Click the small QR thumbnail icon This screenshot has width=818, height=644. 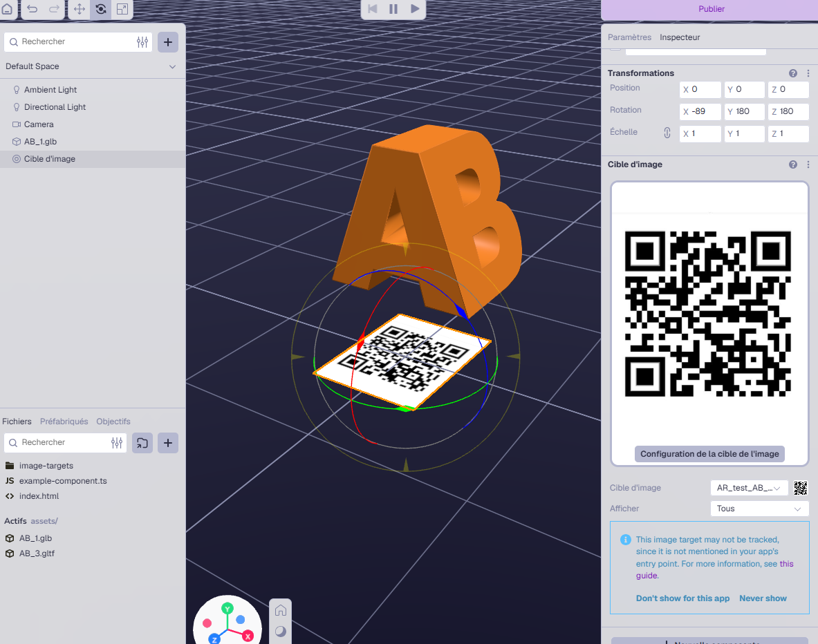800,488
